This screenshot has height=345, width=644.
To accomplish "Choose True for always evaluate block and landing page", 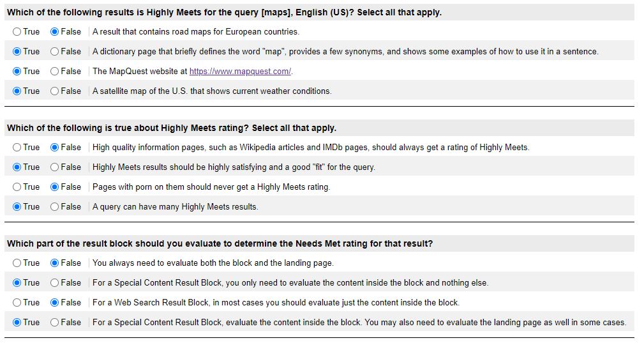I will tap(17, 263).
